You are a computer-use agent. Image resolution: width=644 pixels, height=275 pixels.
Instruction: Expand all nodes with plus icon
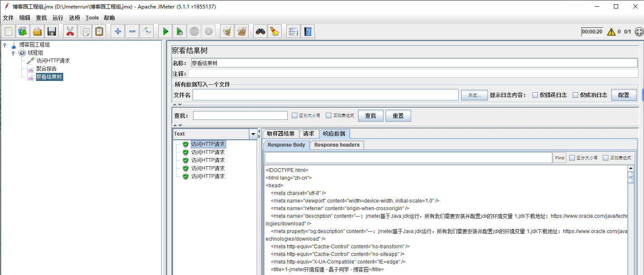tap(118, 31)
